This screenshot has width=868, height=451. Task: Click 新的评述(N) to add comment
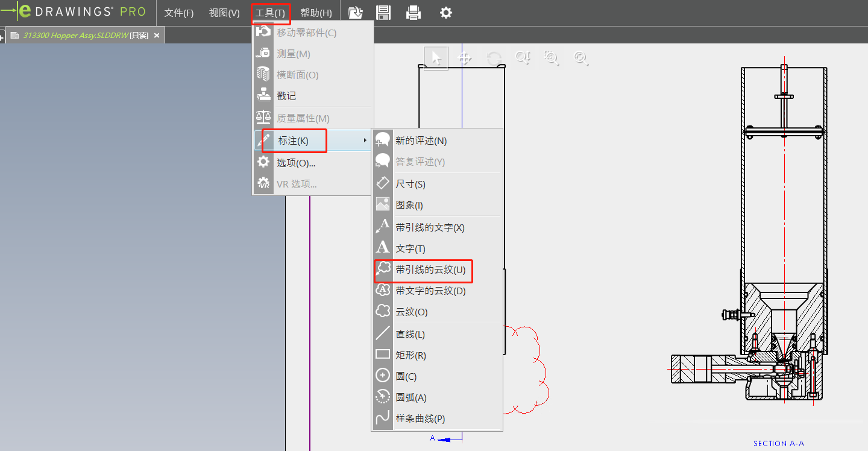[x=421, y=140]
